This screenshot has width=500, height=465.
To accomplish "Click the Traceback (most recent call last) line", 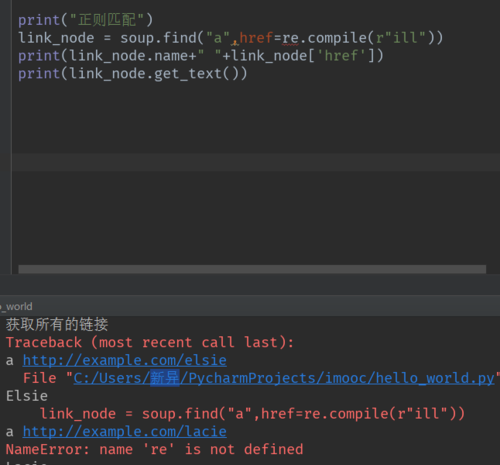I will pyautogui.click(x=150, y=343).
